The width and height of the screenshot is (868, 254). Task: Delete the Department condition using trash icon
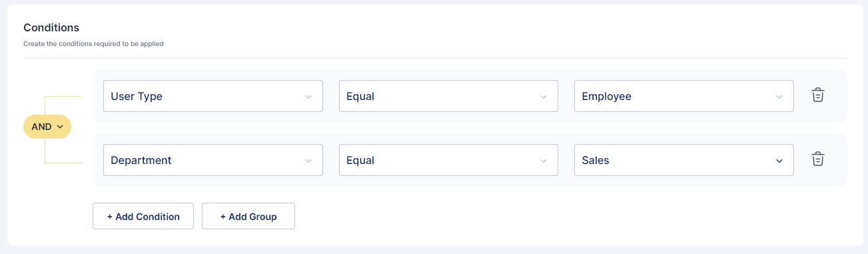click(818, 159)
